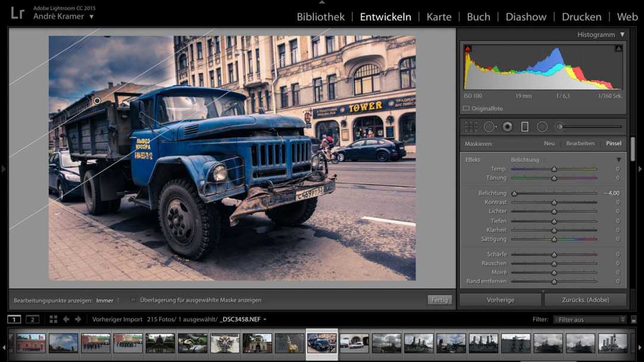Image resolution: width=644 pixels, height=362 pixels.
Task: Switch to the Entwickeln module
Action: point(385,17)
